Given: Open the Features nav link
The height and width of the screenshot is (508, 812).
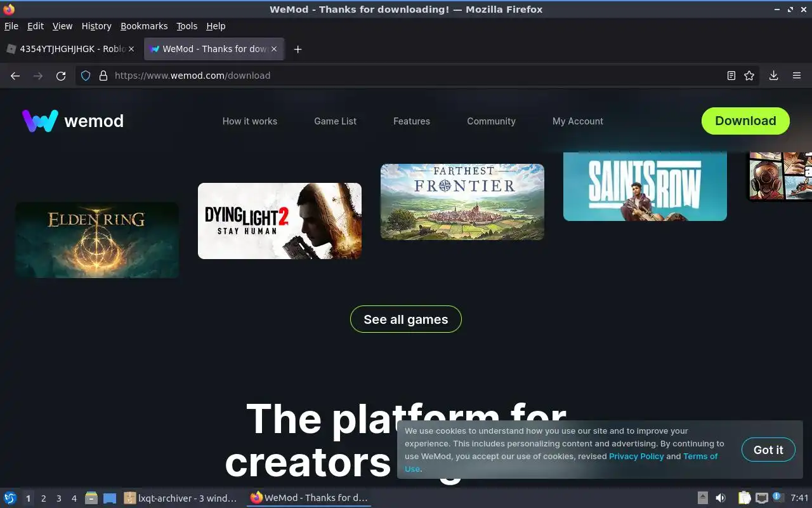Looking at the screenshot, I should tap(412, 121).
